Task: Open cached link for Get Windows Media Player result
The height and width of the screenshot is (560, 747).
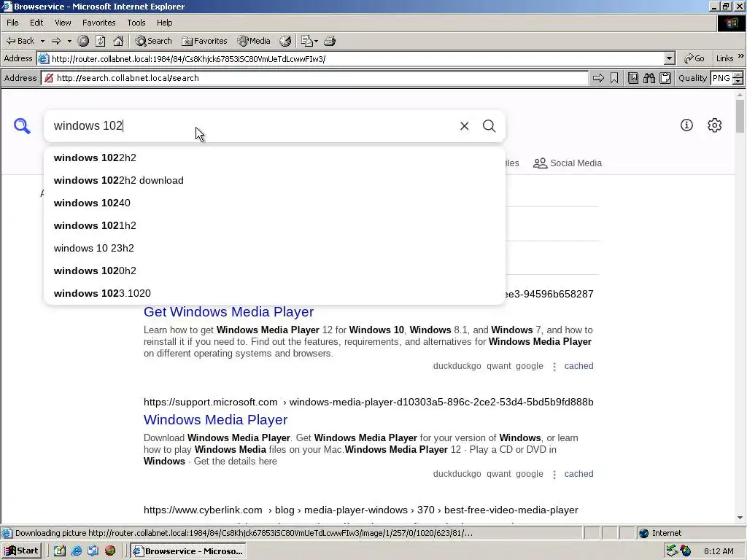Action: point(578,366)
